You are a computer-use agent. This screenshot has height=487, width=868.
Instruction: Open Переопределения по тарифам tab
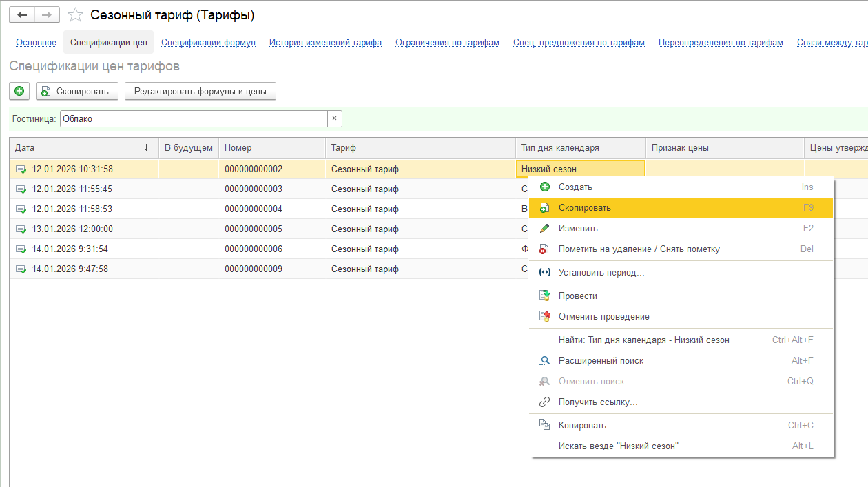721,42
